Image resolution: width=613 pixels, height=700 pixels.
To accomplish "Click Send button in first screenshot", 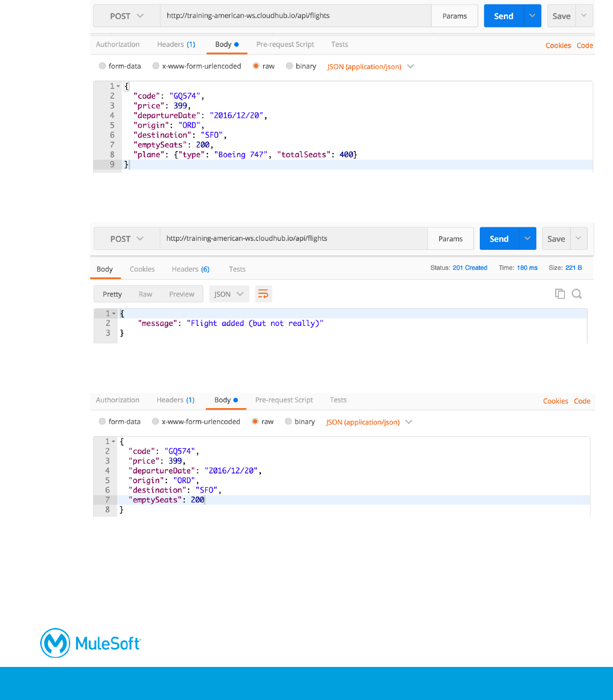I will [x=504, y=16].
